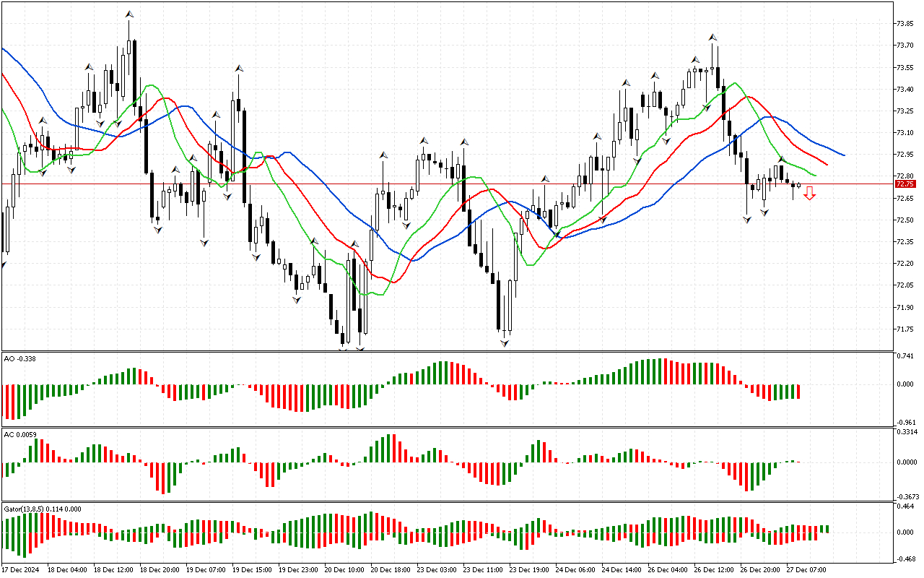Screen dimensions: 924x578
Task: Click the 73.10 price axis label
Action: tap(905, 132)
